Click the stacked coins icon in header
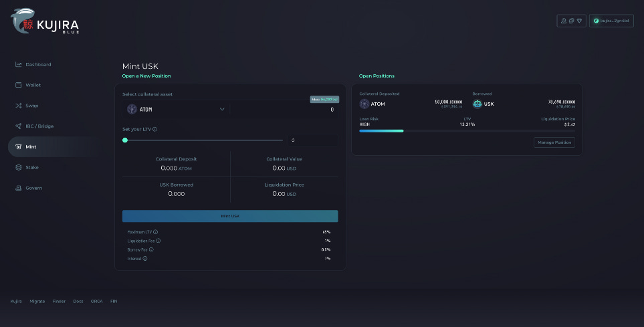 pos(571,21)
